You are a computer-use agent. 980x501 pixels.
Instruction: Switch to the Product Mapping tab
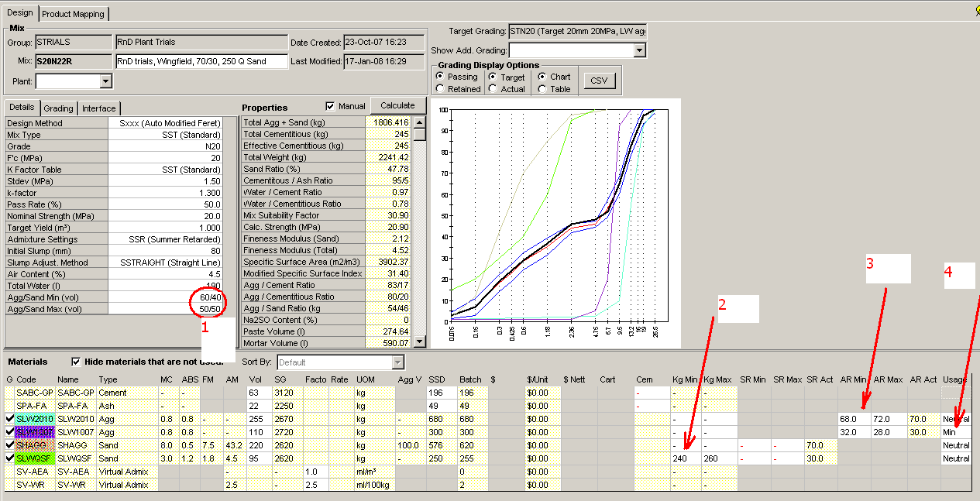click(x=74, y=14)
